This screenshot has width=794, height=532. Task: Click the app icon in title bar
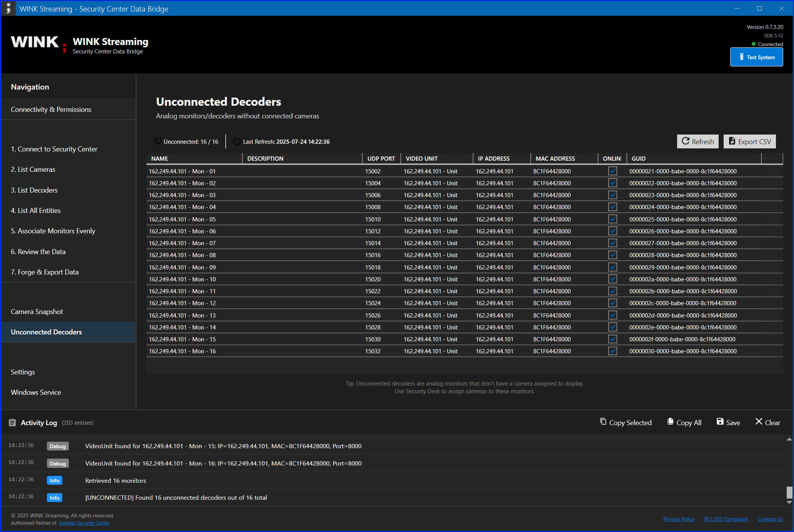tap(8, 8)
